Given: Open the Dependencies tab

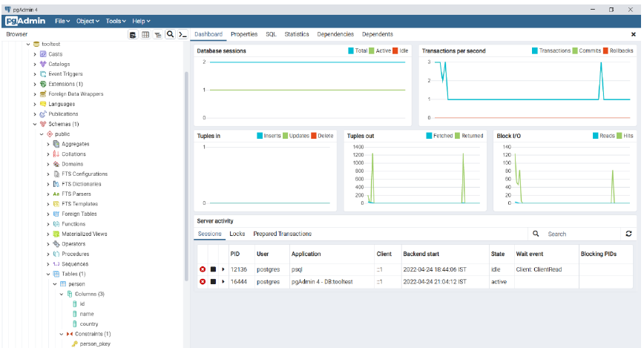Looking at the screenshot, I should (x=335, y=34).
